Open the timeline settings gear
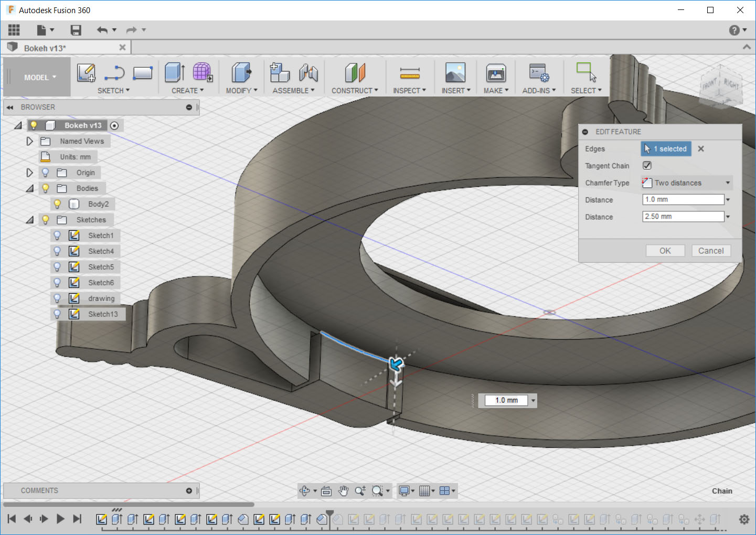The width and height of the screenshot is (756, 535). coord(744,519)
